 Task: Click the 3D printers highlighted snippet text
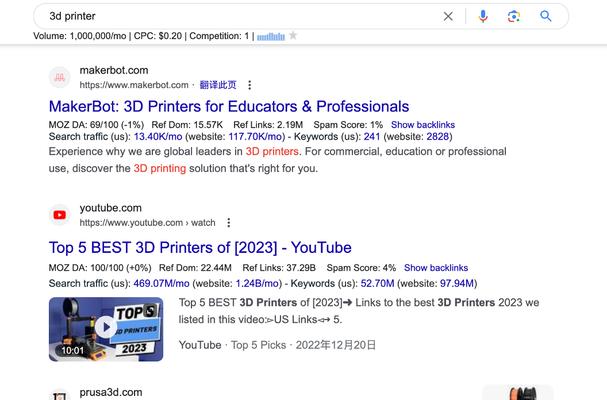click(x=272, y=151)
